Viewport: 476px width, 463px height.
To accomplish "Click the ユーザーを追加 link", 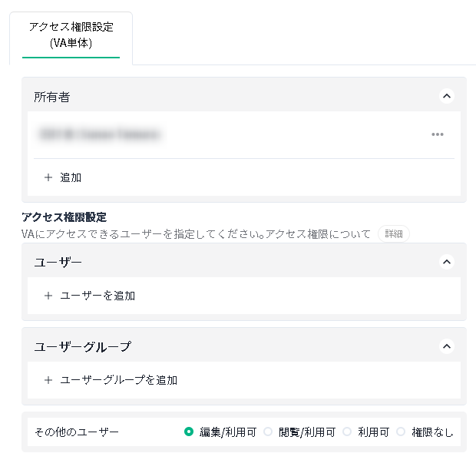I will point(98,296).
